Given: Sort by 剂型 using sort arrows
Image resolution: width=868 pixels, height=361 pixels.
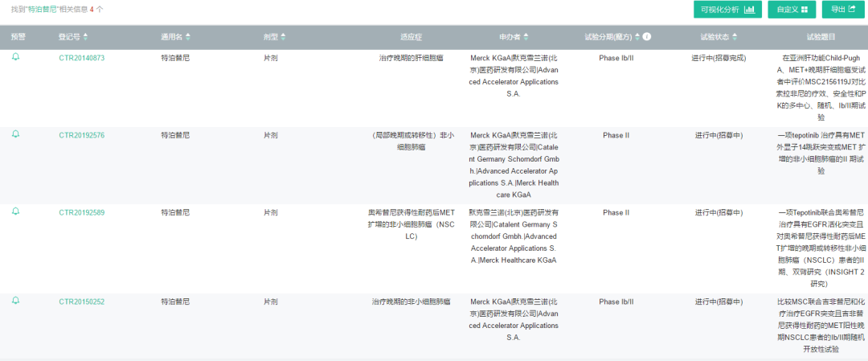Looking at the screenshot, I should (x=283, y=37).
